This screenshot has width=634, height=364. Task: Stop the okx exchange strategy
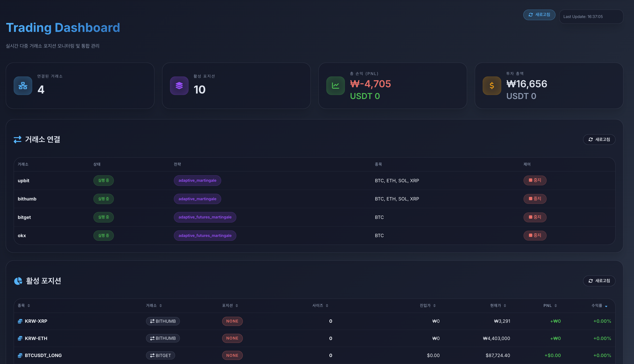coord(535,235)
